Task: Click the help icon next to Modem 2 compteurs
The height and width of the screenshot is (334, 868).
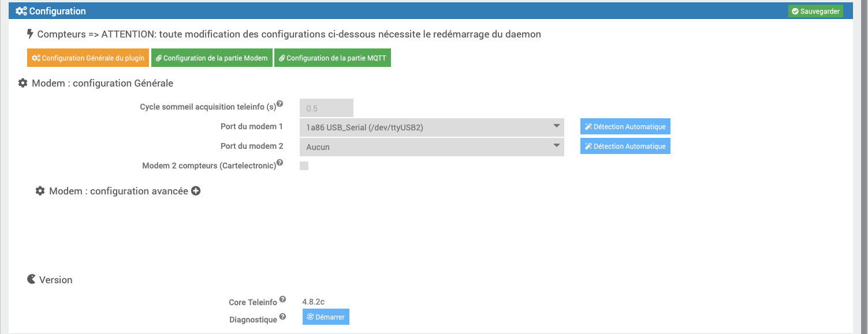Action: coord(280,163)
